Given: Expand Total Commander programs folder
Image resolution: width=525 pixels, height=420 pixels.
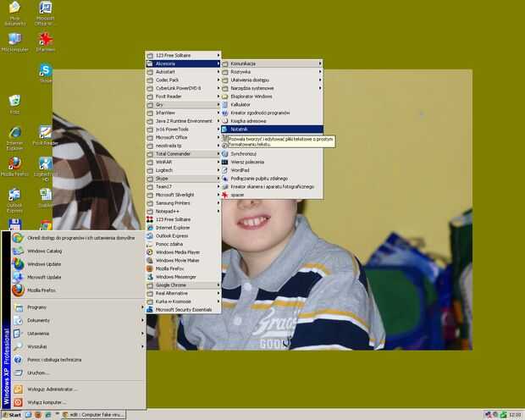Looking at the screenshot, I should [x=184, y=154].
